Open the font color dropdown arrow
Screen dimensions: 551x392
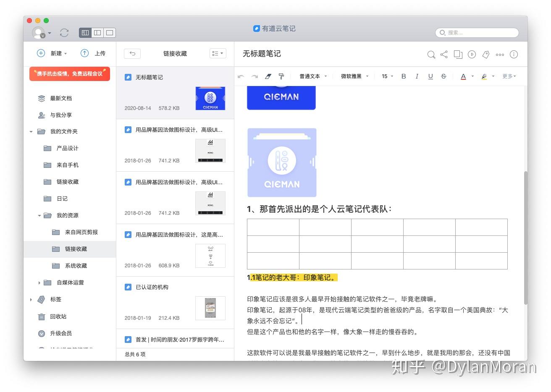(x=472, y=76)
